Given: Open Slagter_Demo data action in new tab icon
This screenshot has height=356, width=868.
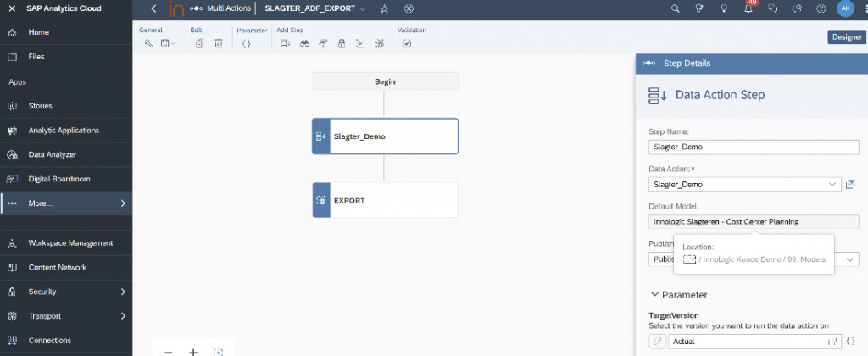Looking at the screenshot, I should pyautogui.click(x=851, y=185).
